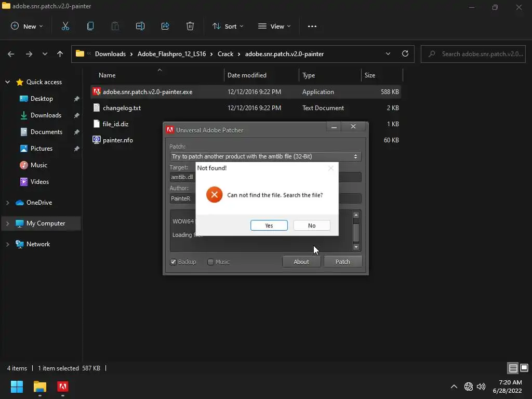Minimize the Universal Adobe Patcher window

[x=334, y=127]
